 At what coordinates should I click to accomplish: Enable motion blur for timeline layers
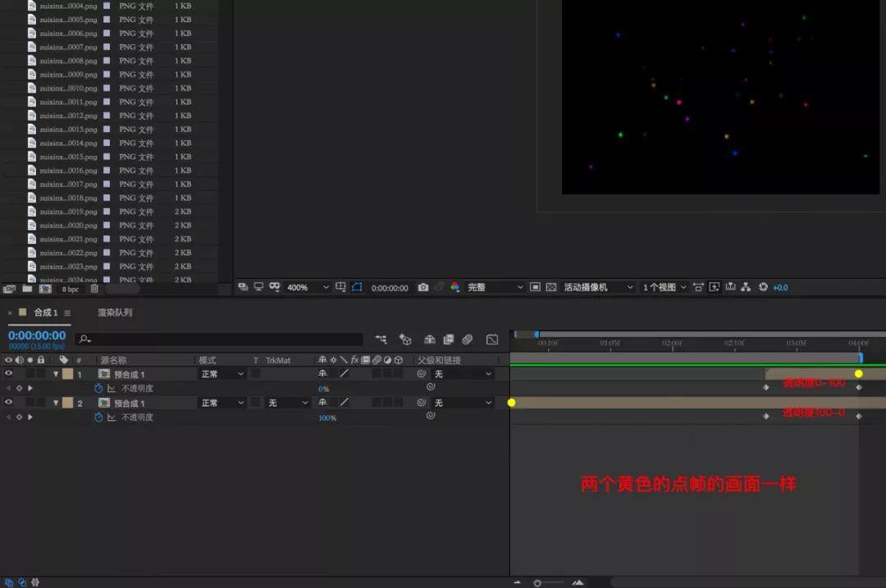point(467,339)
